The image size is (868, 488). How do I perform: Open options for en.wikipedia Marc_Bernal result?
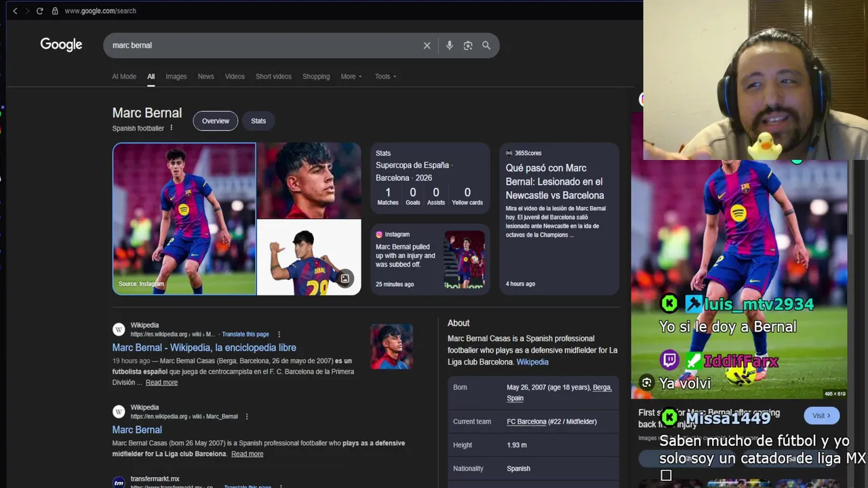(x=247, y=416)
